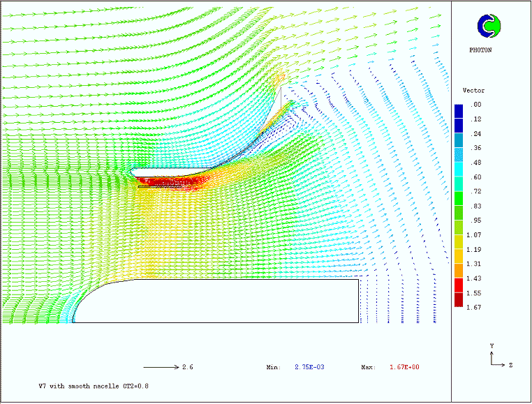This screenshot has height=404, width=532.
Task: Select the Min value 2.75E-03
Action: (311, 367)
